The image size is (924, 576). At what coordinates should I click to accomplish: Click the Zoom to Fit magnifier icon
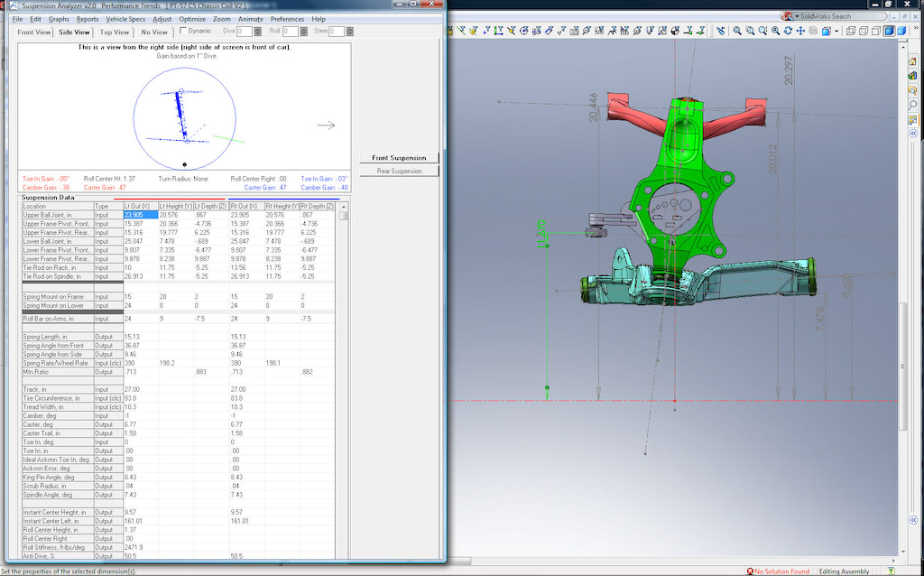(737, 31)
